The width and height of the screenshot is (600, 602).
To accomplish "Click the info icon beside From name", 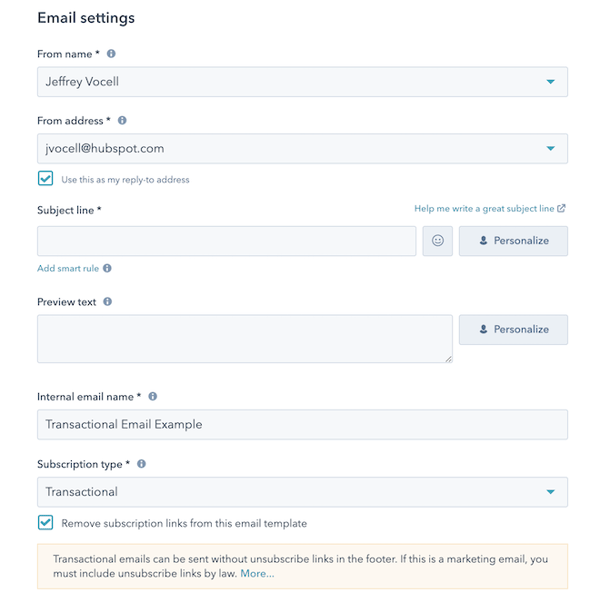I will (111, 53).
